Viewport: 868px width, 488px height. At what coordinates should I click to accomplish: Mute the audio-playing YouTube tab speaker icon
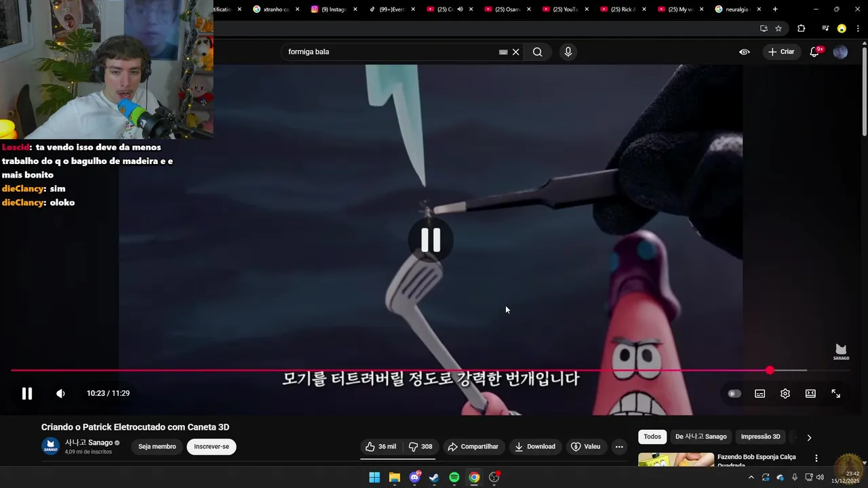pos(460,9)
